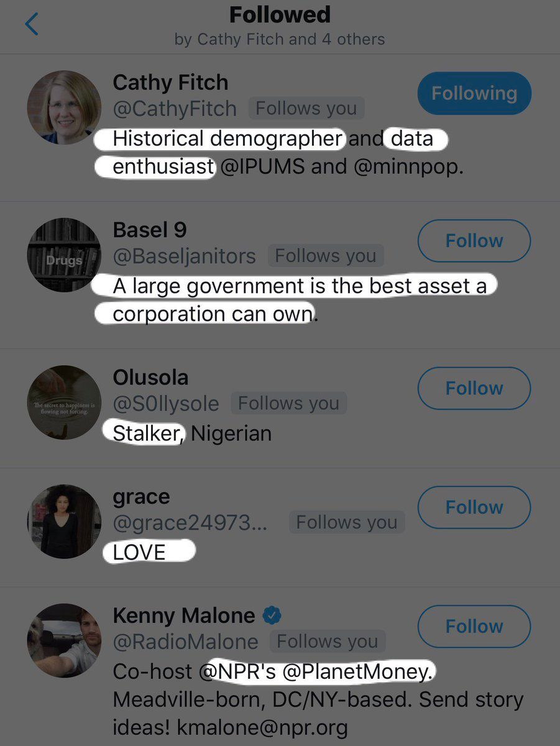Image resolution: width=560 pixels, height=746 pixels.
Task: Open the @Baseljanitors handle
Action: [184, 256]
